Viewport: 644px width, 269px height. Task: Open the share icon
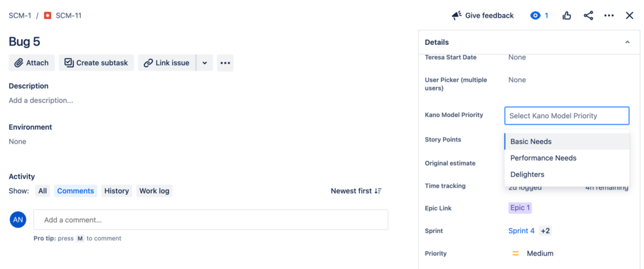(588, 16)
